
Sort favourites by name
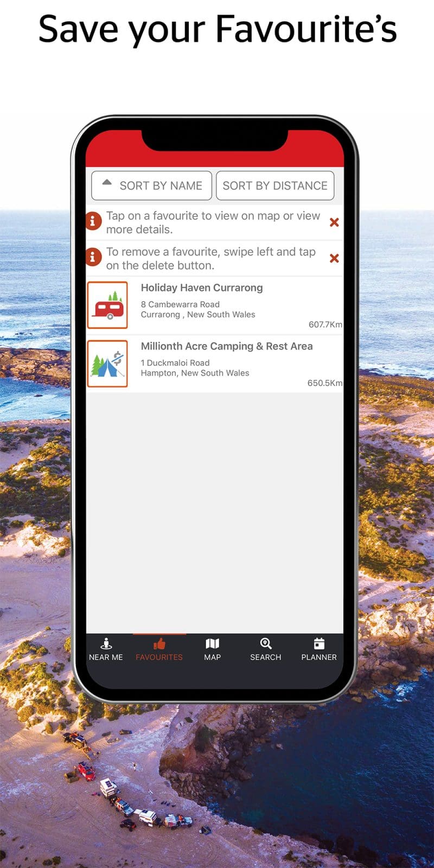pos(160,186)
